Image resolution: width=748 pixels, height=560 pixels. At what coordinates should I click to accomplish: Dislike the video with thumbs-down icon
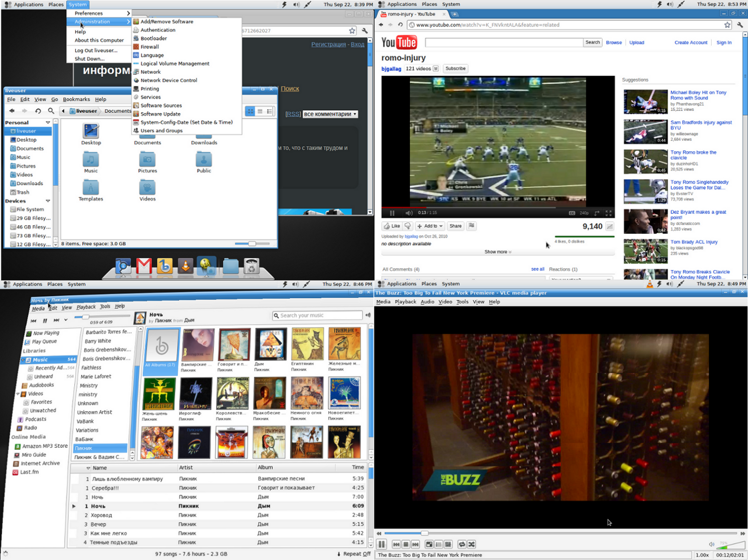407,226
